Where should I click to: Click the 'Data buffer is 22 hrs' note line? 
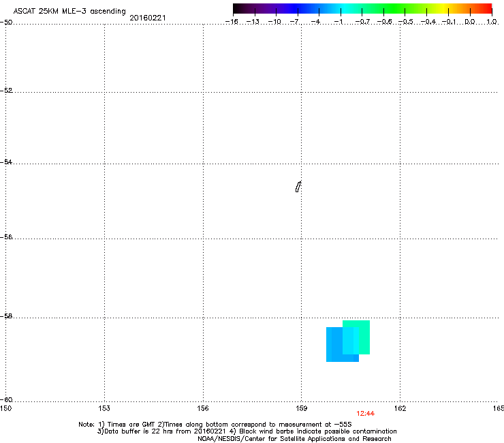pyautogui.click(x=247, y=431)
